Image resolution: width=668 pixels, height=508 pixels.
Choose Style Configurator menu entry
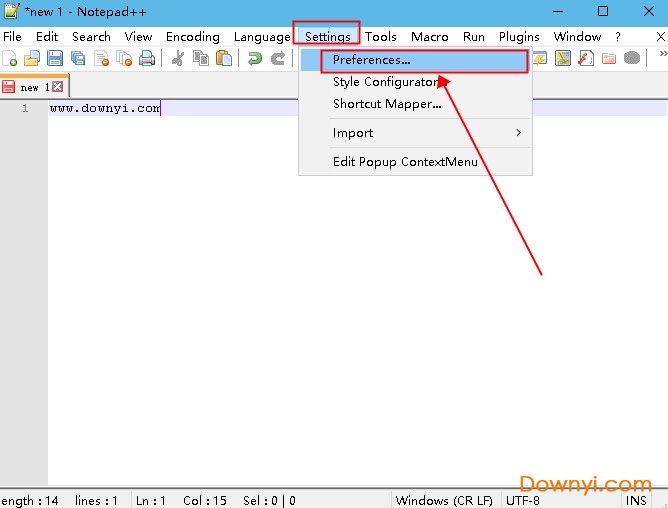pyautogui.click(x=416, y=82)
